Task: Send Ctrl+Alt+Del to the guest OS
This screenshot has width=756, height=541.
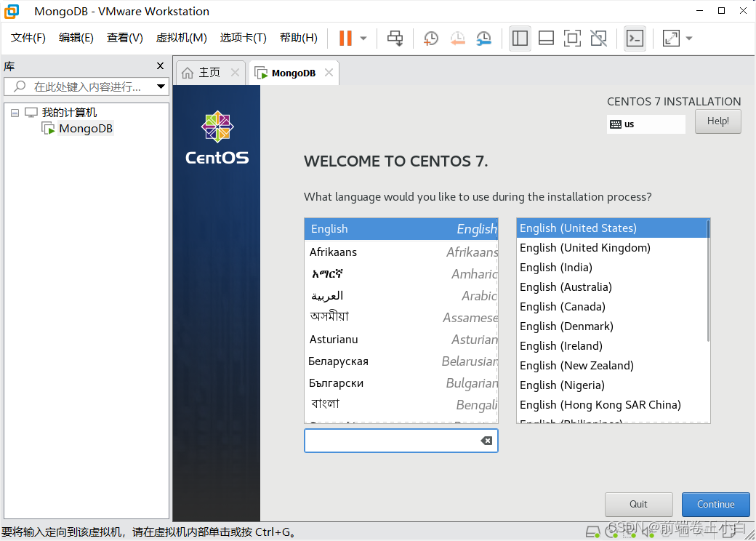Action: (395, 38)
